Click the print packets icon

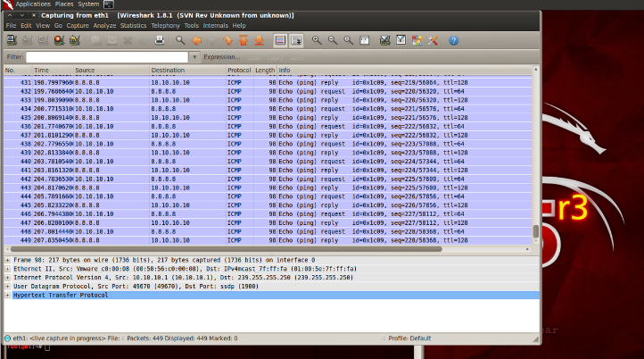point(160,40)
